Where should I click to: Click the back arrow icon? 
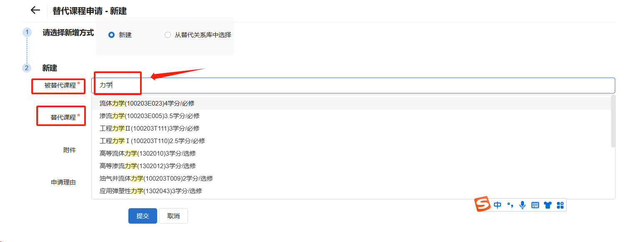pos(35,11)
